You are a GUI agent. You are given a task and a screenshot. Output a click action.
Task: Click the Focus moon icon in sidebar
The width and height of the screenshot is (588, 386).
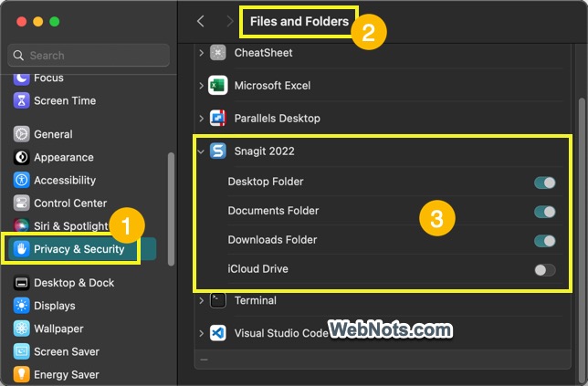[x=21, y=78]
